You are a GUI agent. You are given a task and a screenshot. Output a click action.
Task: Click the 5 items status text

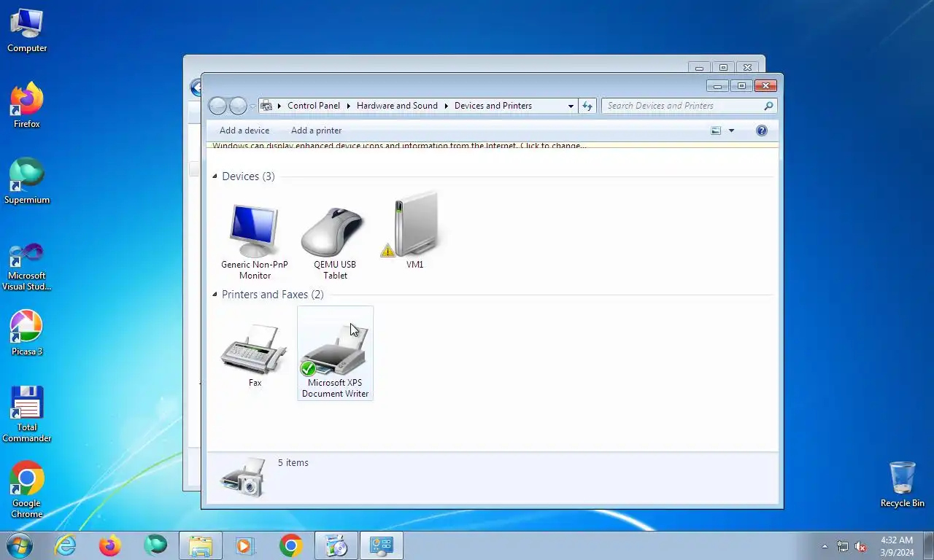293,463
